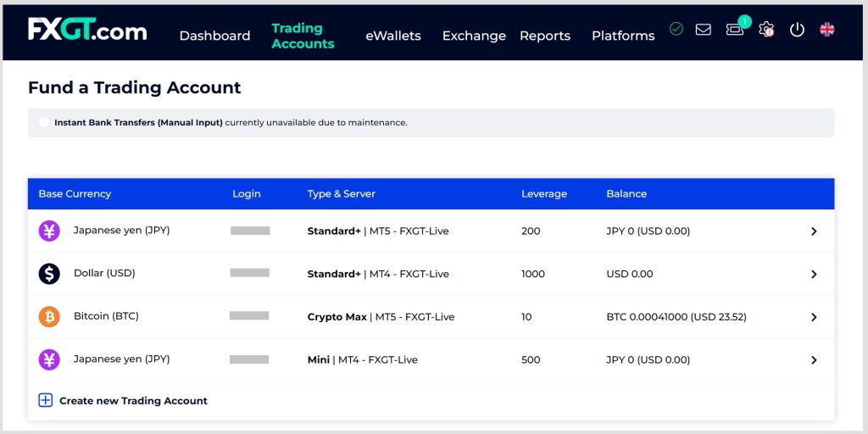Click the info icon in maintenance notice
The height and width of the screenshot is (434, 868).
(44, 123)
